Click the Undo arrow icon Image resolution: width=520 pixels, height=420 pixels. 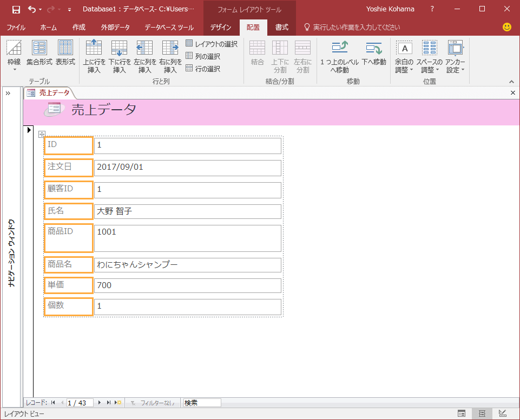[32, 9]
